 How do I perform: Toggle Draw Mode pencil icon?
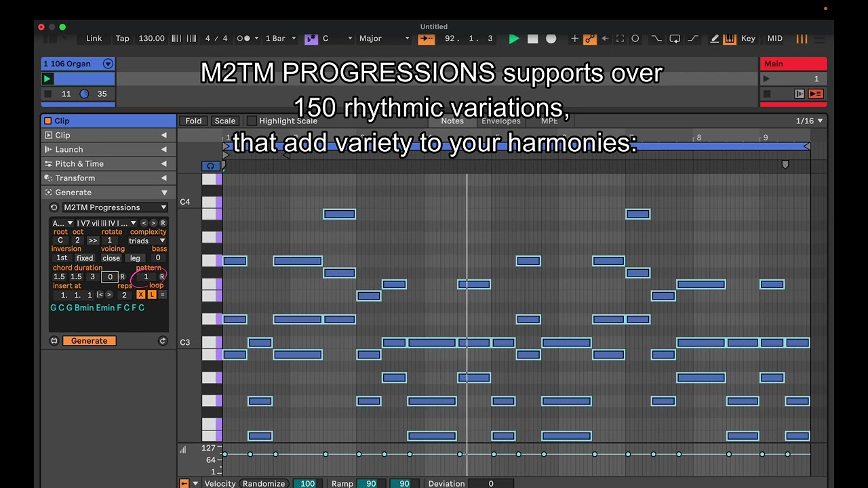[714, 39]
